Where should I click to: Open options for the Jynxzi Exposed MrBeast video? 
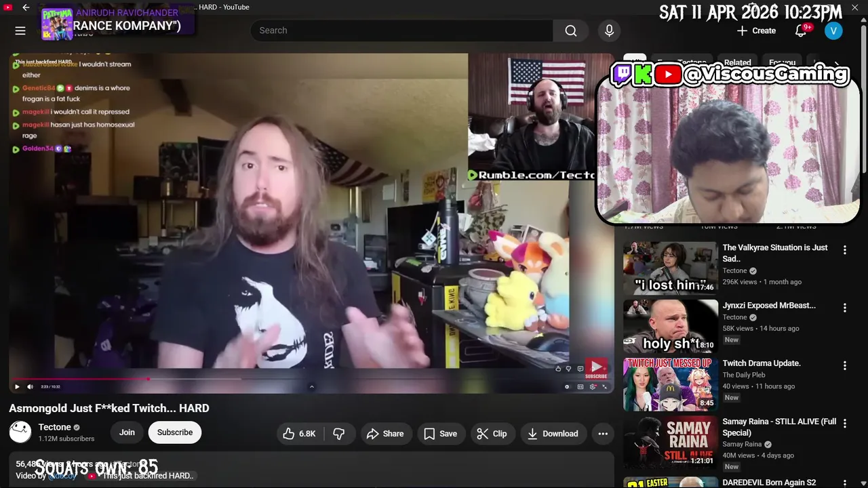tap(845, 308)
